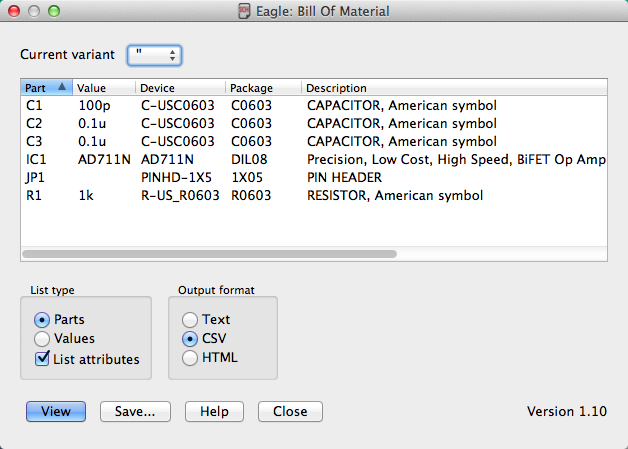The height and width of the screenshot is (449, 628).
Task: Click the Part column sort arrow
Action: point(63,88)
